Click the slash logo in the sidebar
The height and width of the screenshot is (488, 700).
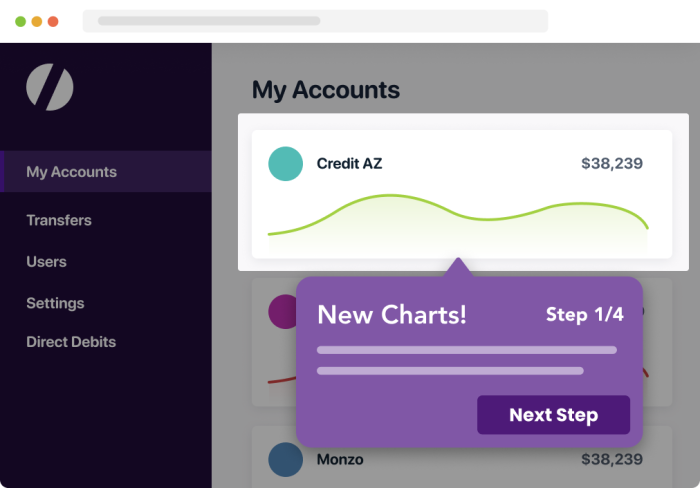point(50,87)
